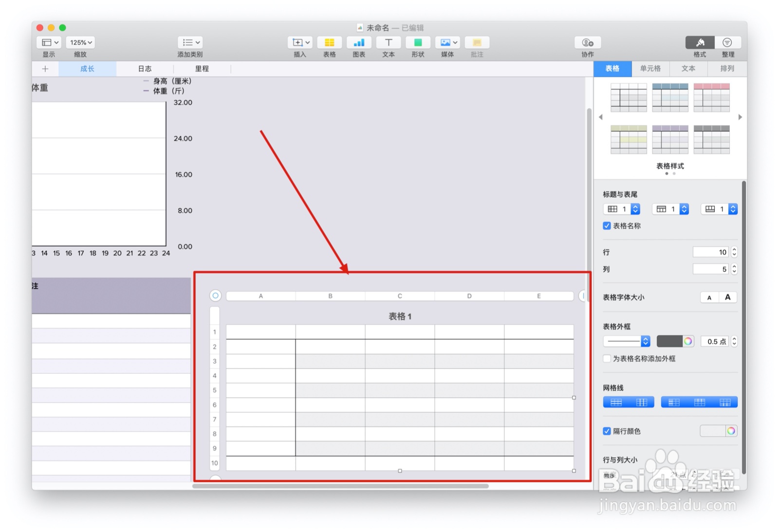Image resolution: width=779 pixels, height=532 pixels.
Task: Click the horizontal scrollbar at bottom
Action: point(341,486)
